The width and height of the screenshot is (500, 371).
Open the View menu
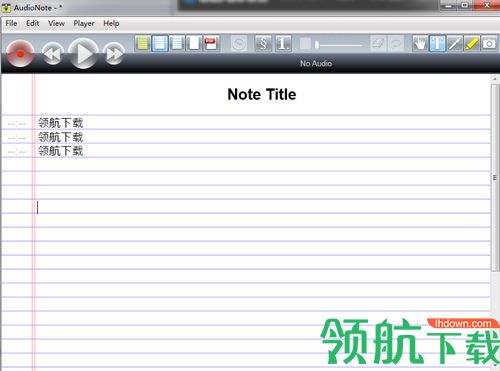(56, 23)
